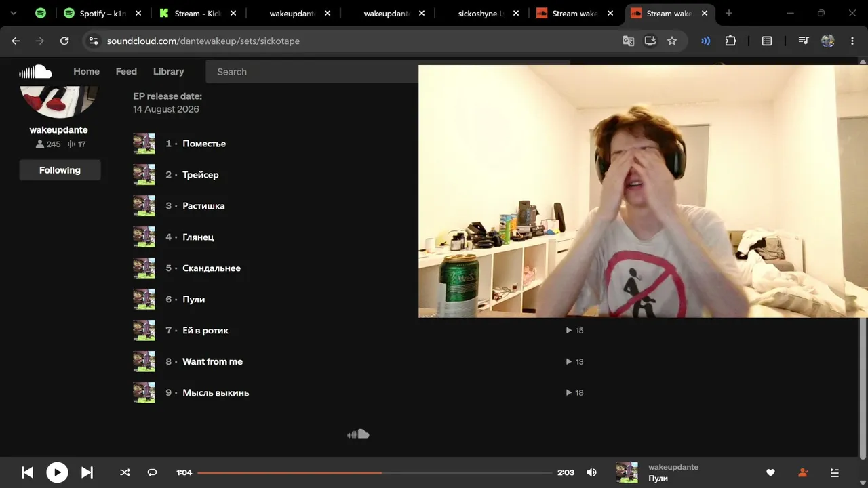Viewport: 868px width, 488px height.
Task: Seek in the playback progress bar
Action: [x=374, y=472]
